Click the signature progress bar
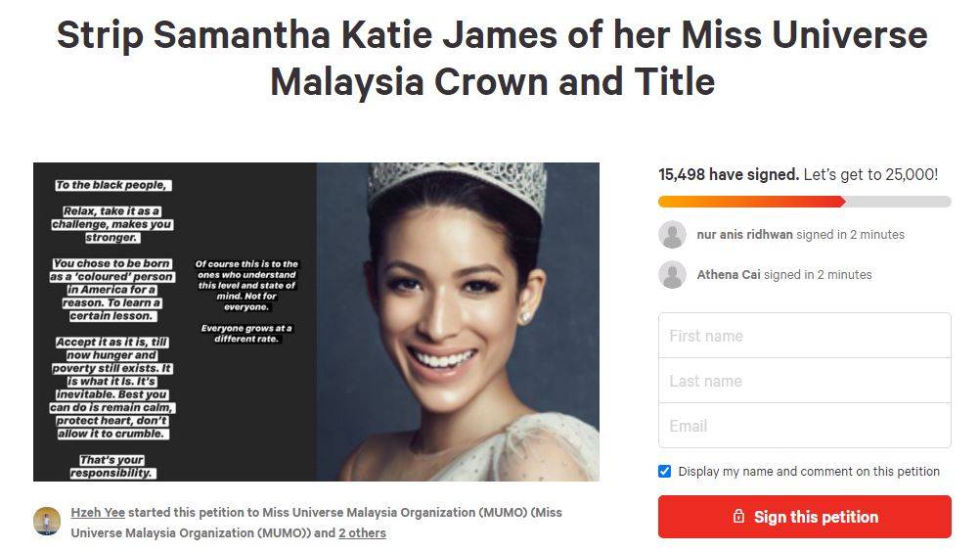The image size is (980, 552). tap(804, 202)
